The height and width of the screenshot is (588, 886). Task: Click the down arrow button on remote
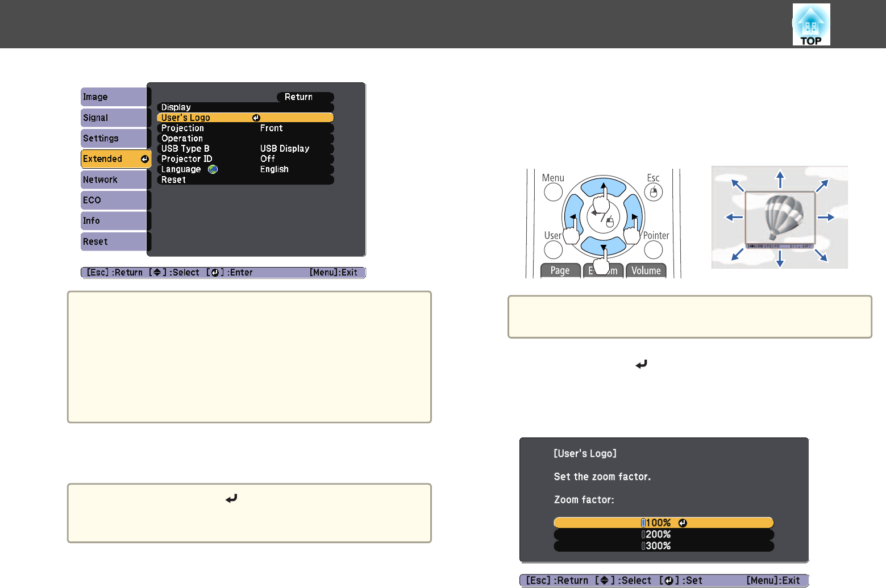click(x=603, y=247)
